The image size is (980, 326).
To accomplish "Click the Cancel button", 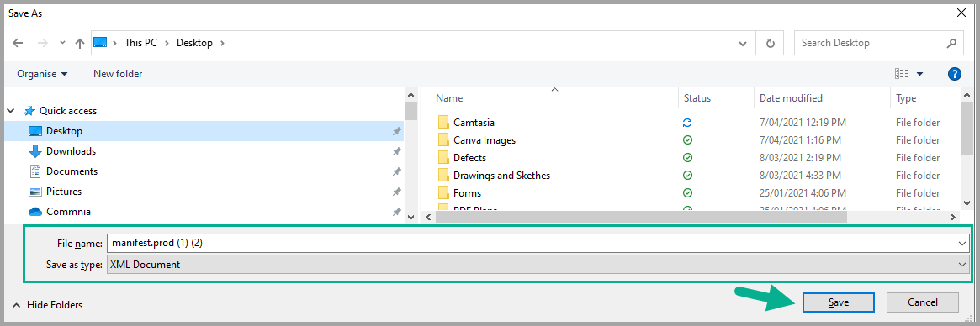I will click(923, 302).
